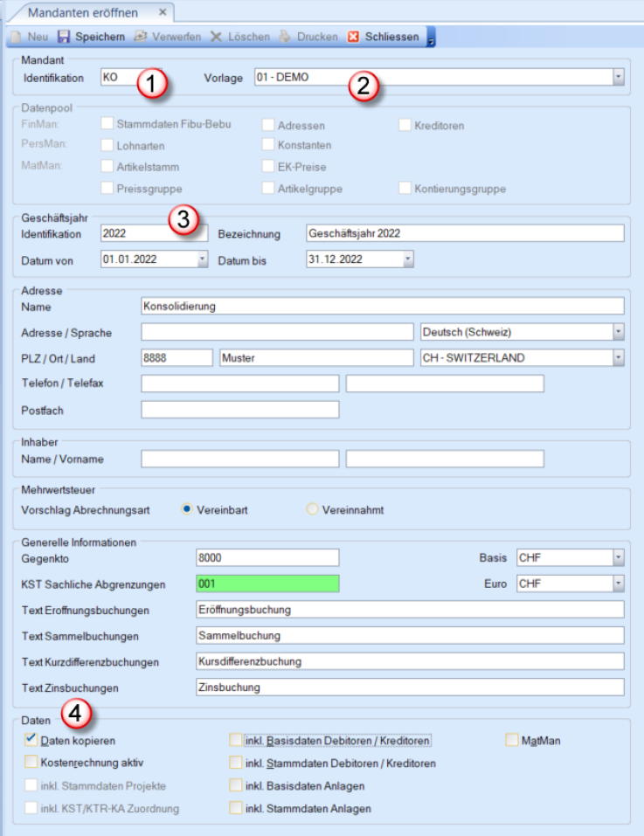Check inkl. Stammdaten Debitoren / Kreditoren
The image size is (644, 836).
point(236,763)
